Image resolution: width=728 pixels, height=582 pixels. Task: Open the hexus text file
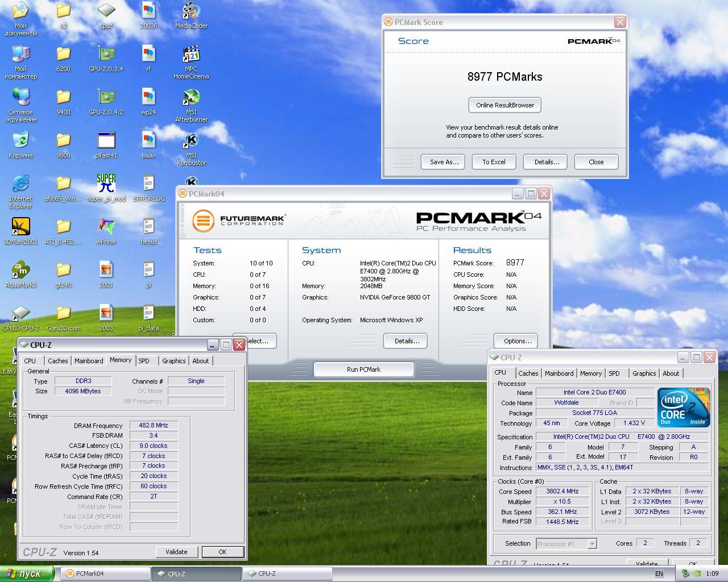pyautogui.click(x=148, y=231)
